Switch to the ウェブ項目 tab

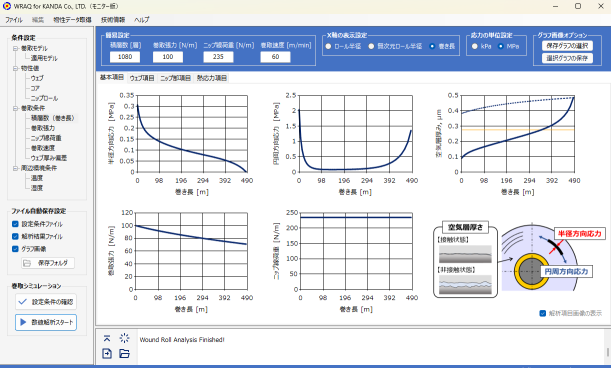(142, 78)
